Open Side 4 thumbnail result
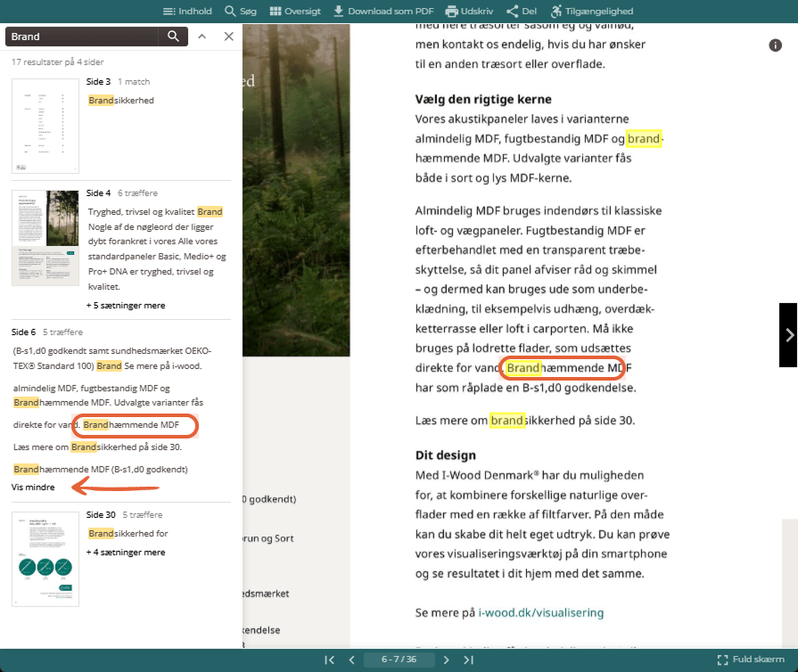798x672 pixels. [x=45, y=238]
